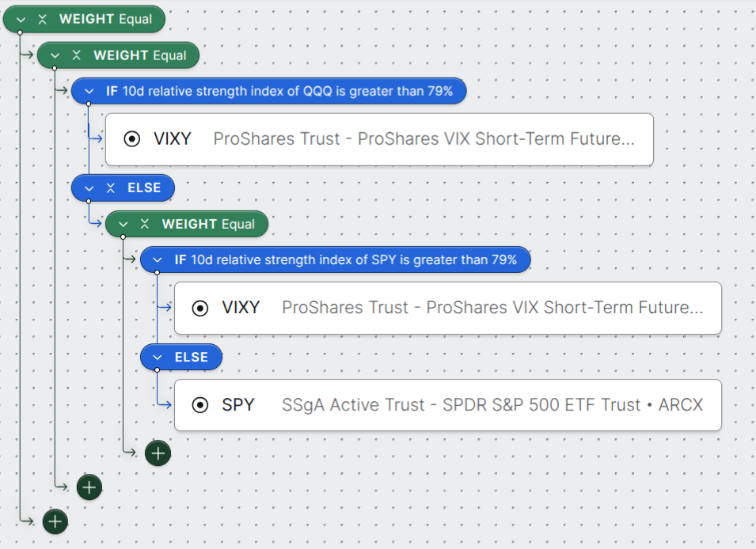Click the weight icon on the outermost WEIGHT Equal block
Screen dimensions: 756x549
pos(43,19)
